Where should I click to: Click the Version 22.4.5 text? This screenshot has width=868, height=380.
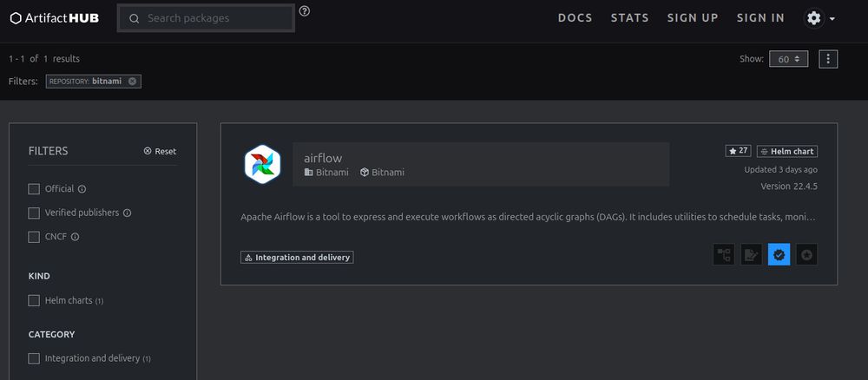coord(789,187)
